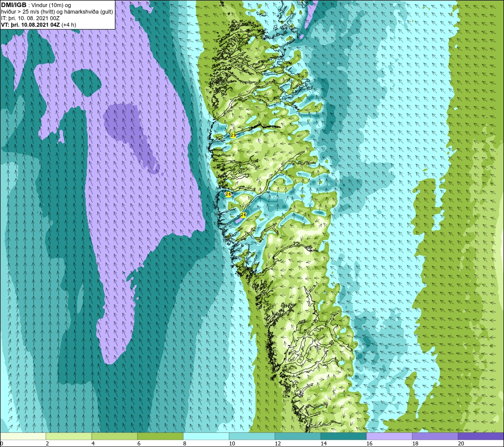This screenshot has width=504, height=447.
Task: Click the legend scale label 6
Action: coord(139,443)
